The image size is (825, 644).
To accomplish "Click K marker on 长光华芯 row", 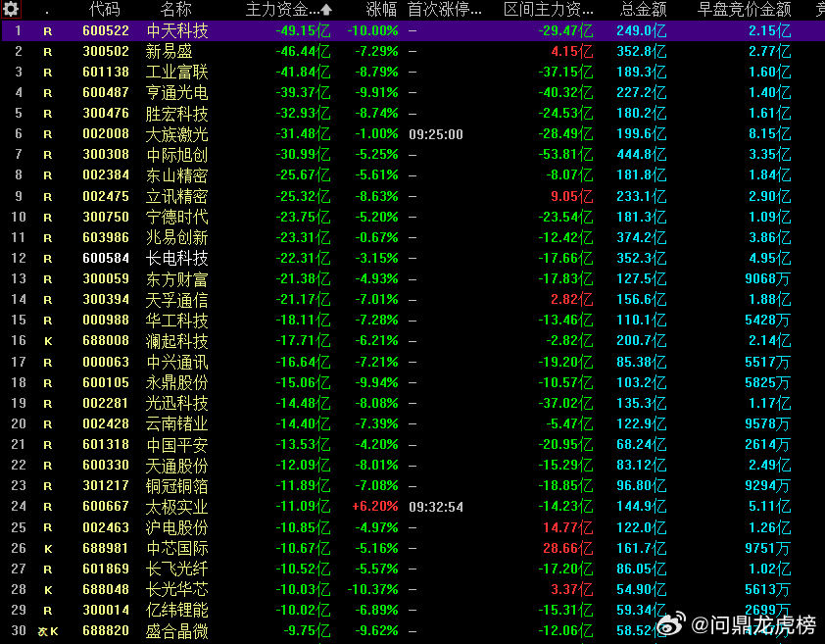I will click(x=48, y=590).
